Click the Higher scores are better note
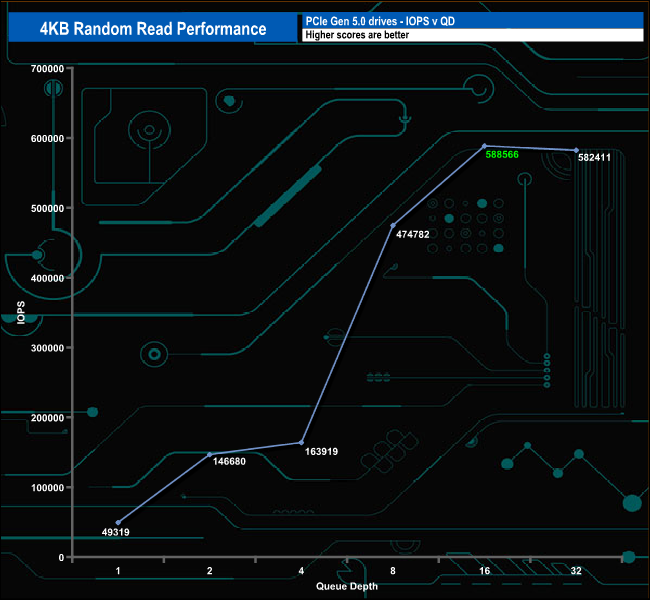This screenshot has height=600, width=650. point(470,35)
